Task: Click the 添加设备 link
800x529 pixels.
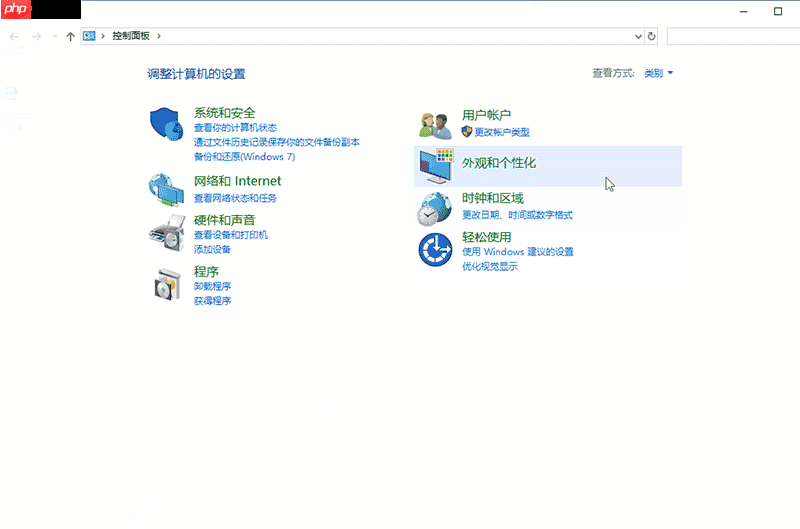Action: 212,249
